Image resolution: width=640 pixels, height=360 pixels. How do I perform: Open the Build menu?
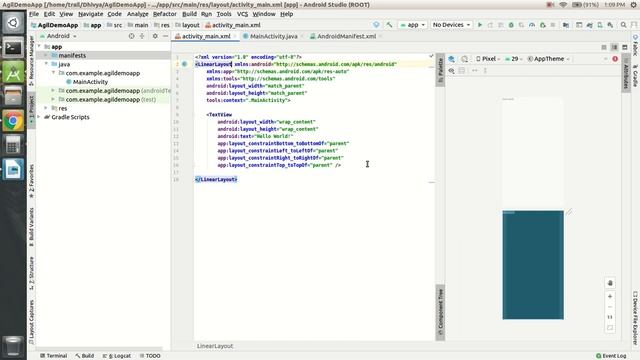click(x=189, y=14)
